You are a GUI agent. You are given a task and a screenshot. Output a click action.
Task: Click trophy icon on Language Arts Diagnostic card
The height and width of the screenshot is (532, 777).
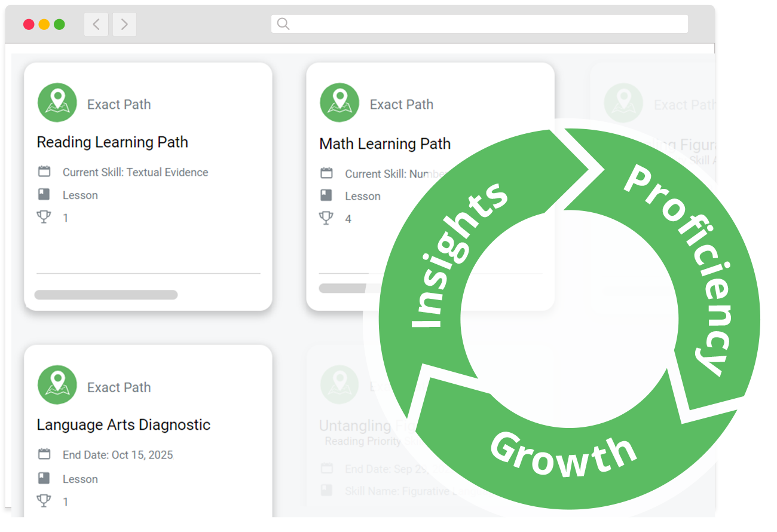pyautogui.click(x=44, y=501)
